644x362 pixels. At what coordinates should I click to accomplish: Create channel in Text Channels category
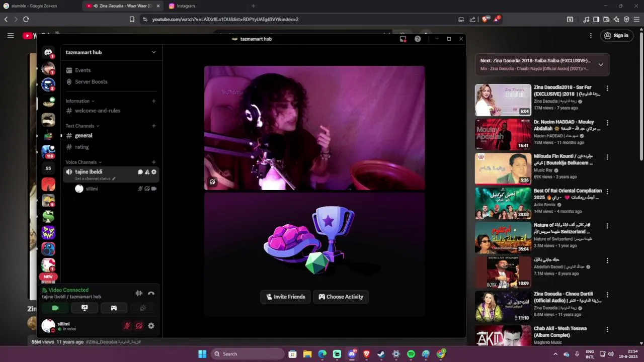(x=154, y=126)
